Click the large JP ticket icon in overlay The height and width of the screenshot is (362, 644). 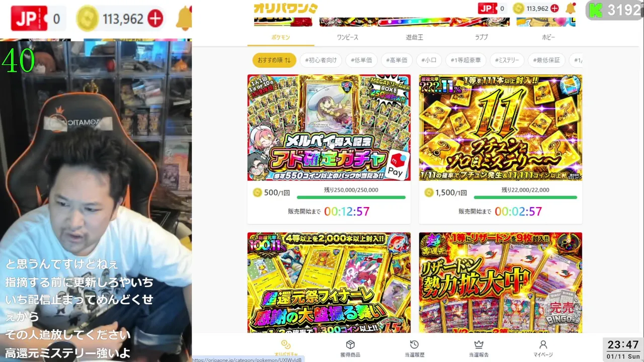(x=29, y=19)
